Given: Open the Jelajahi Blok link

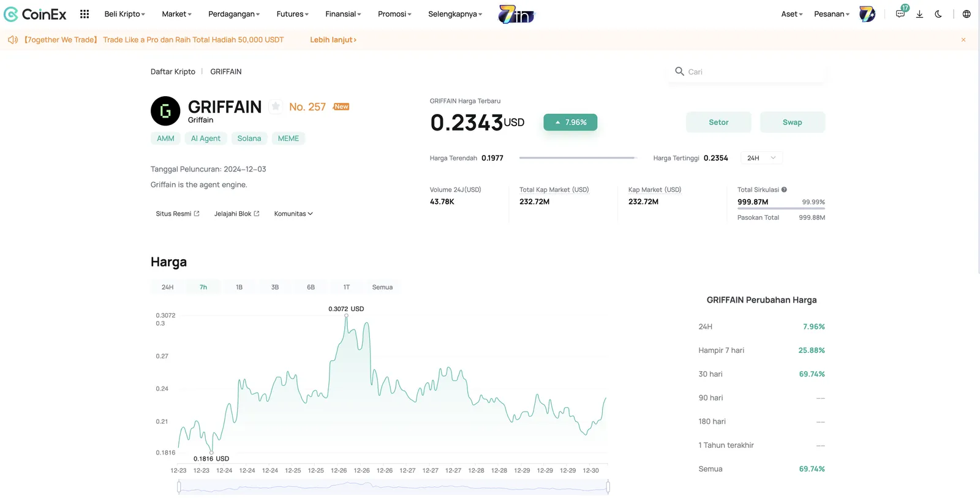Looking at the screenshot, I should [237, 214].
